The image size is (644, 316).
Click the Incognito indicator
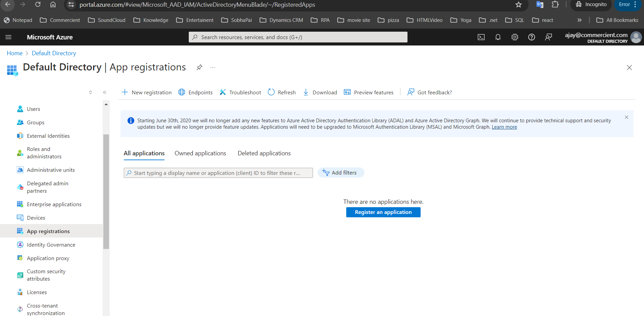(591, 4)
